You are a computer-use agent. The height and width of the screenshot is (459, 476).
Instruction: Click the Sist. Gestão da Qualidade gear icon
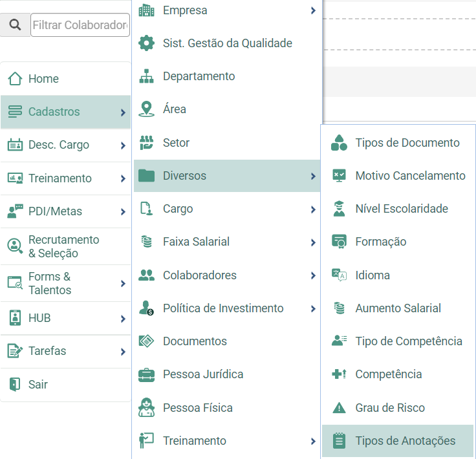click(x=146, y=43)
